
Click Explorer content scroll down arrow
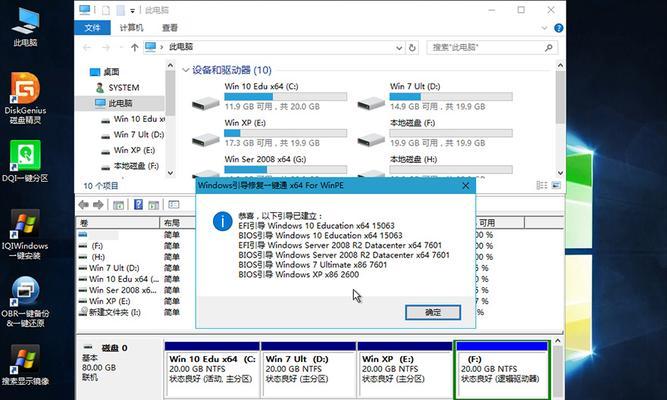560,173
